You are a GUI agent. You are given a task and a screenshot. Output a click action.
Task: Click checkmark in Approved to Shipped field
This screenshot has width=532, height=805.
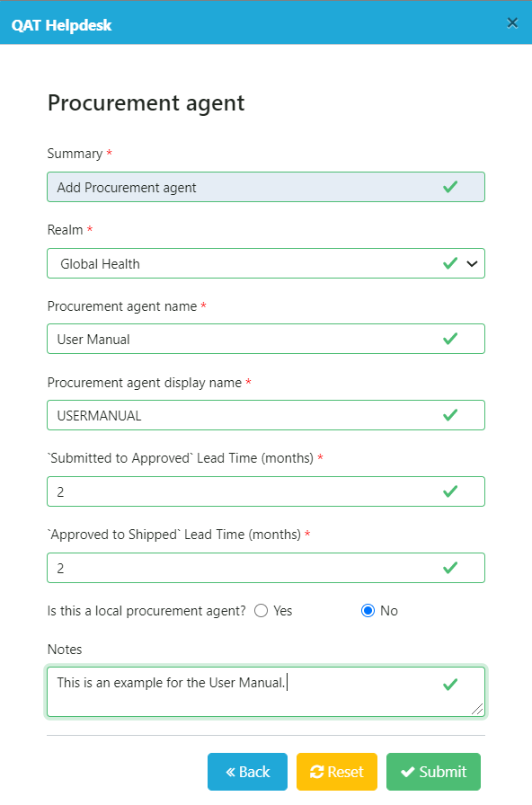tap(450, 568)
